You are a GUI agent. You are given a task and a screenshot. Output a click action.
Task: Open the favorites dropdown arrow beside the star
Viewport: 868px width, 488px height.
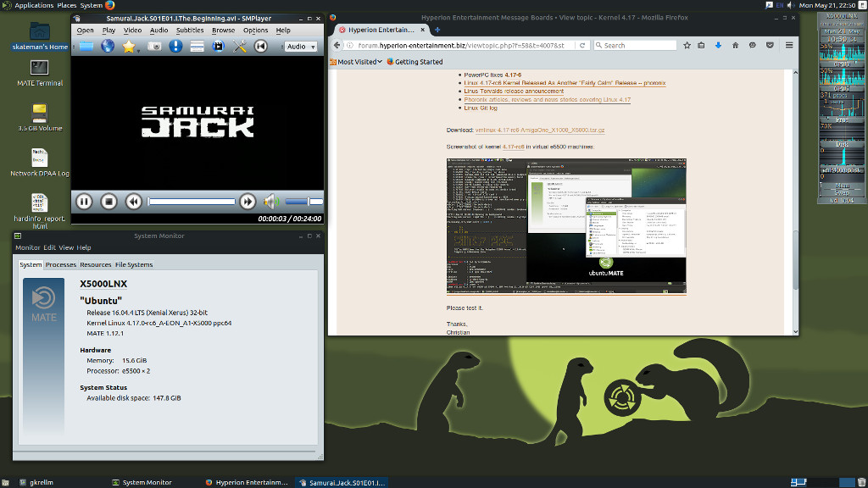[x=138, y=50]
